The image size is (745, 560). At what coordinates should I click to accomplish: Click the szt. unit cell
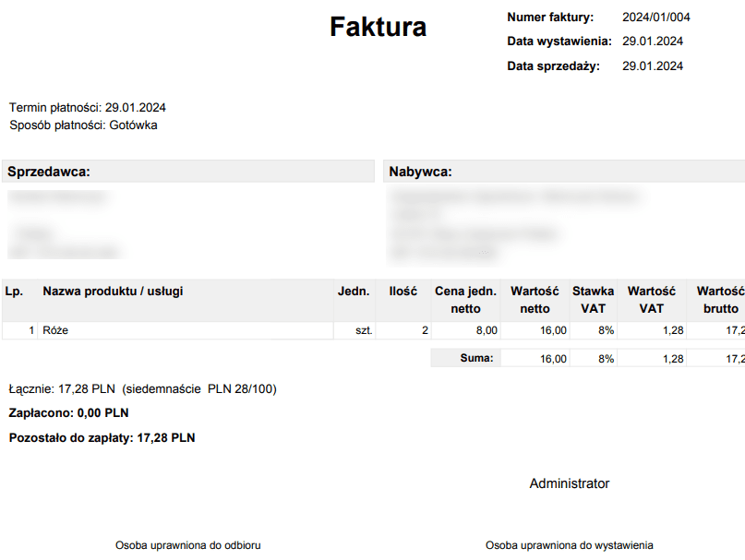click(x=364, y=330)
